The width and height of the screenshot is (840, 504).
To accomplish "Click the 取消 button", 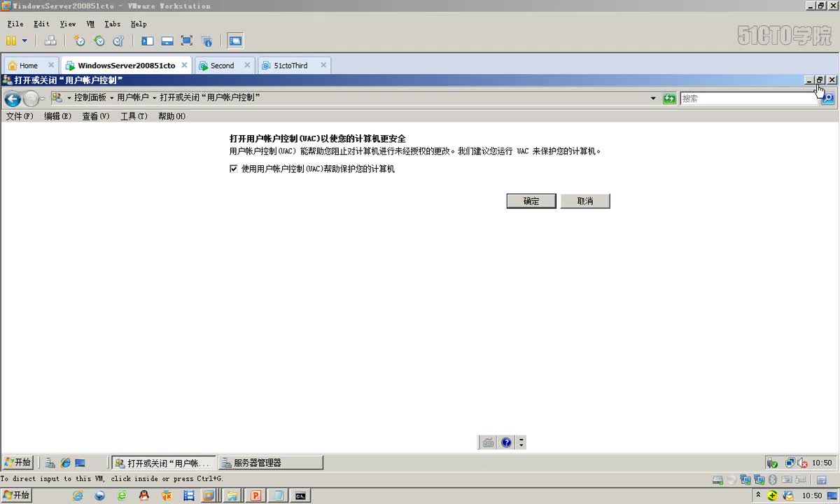I will (x=585, y=201).
